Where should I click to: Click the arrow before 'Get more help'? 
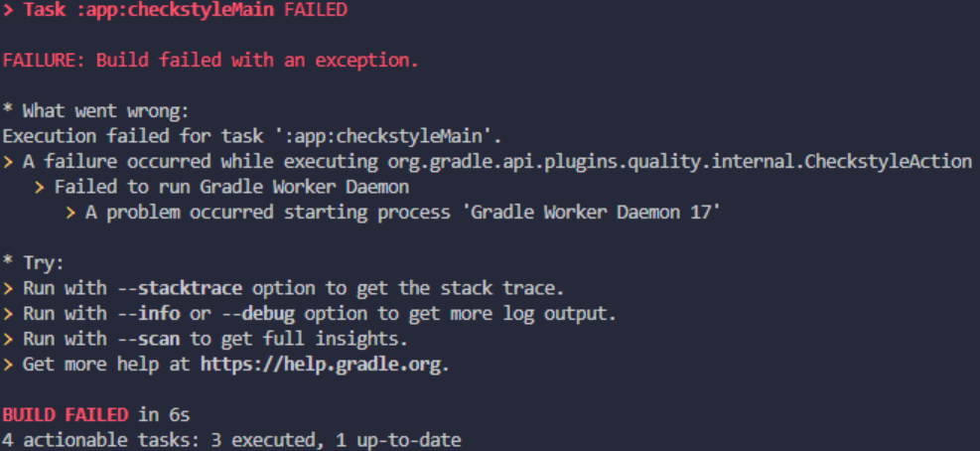[x=8, y=365]
